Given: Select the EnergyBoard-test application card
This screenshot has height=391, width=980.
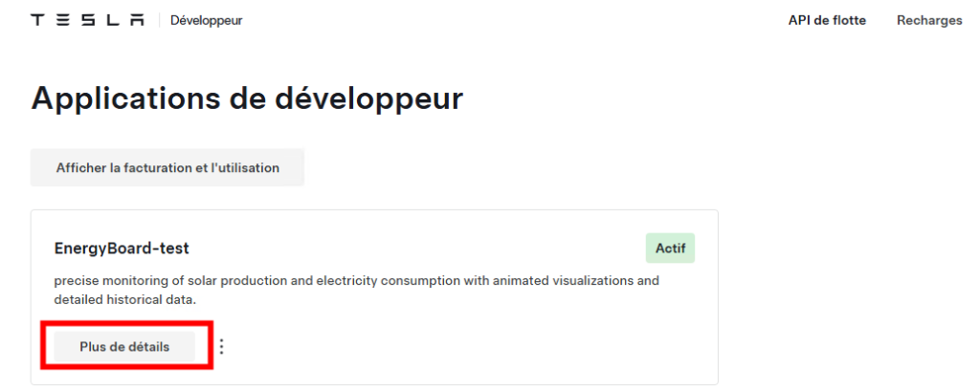Looking at the screenshot, I should coord(374,297).
